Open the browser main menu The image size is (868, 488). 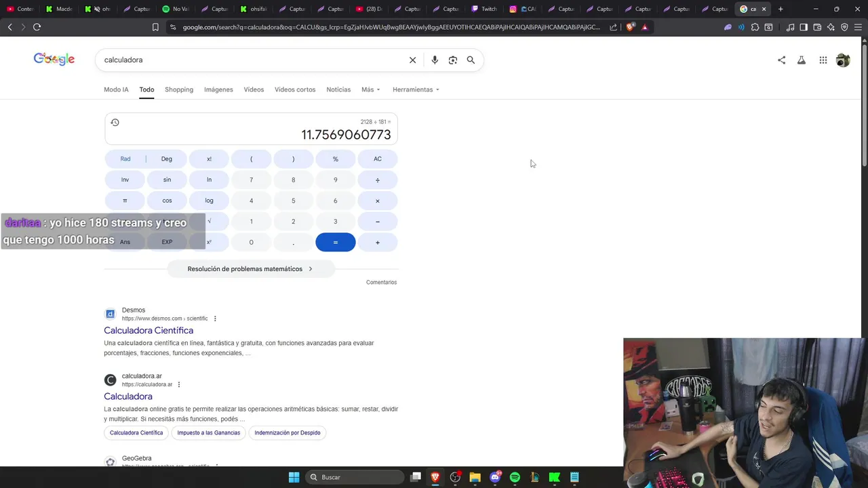858,27
